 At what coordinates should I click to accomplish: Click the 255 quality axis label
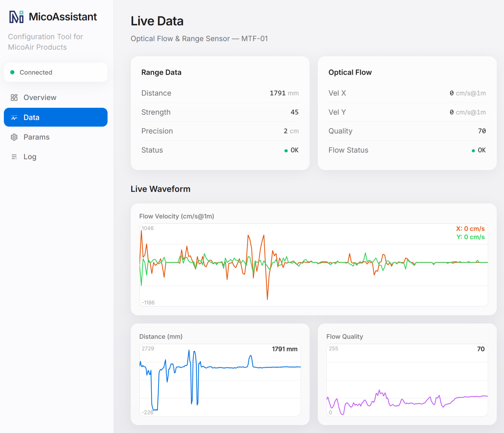333,349
